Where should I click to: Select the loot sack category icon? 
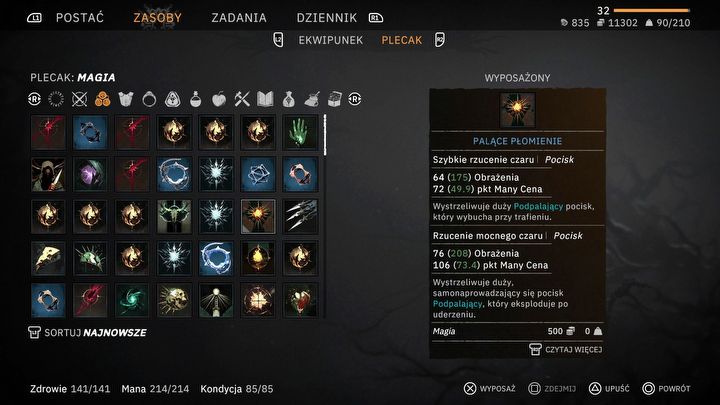pos(288,99)
